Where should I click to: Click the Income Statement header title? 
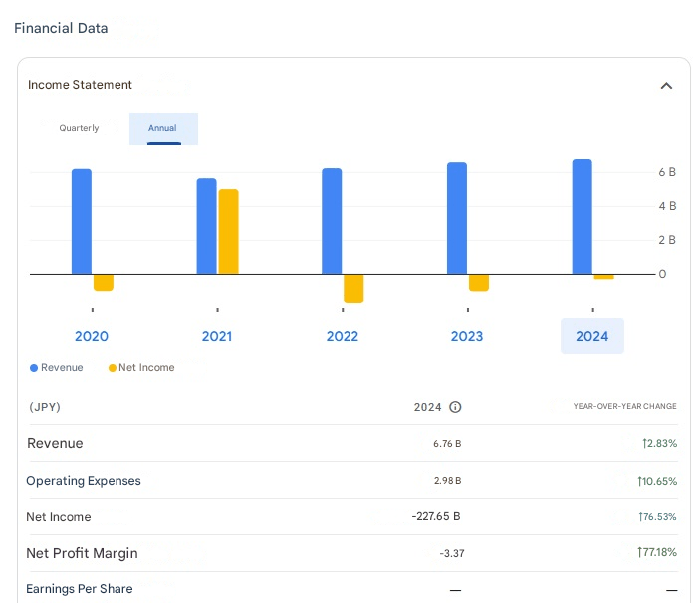pos(80,85)
